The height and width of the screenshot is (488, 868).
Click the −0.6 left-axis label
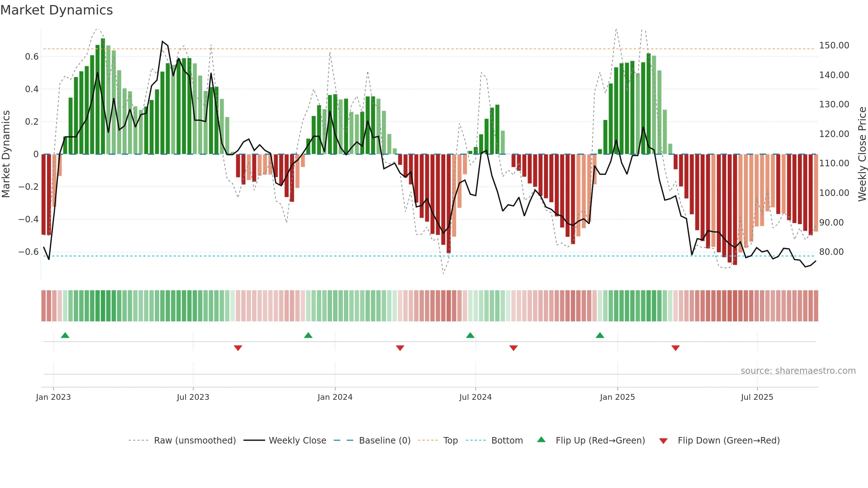click(x=29, y=252)
